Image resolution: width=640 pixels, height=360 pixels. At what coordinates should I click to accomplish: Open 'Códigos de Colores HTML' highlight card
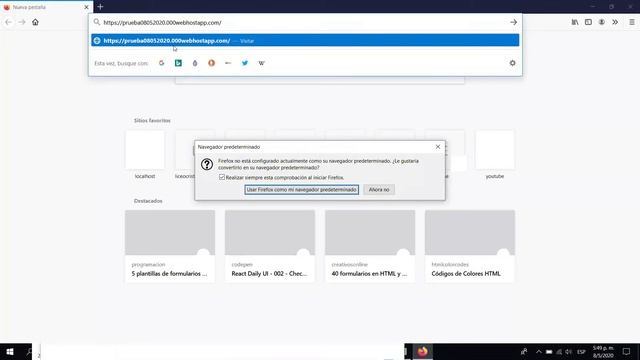470,246
